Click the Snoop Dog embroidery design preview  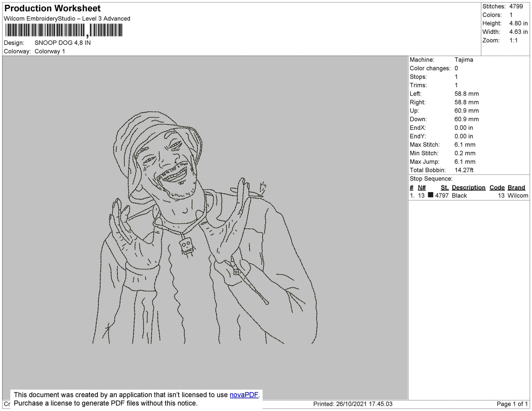205,228
